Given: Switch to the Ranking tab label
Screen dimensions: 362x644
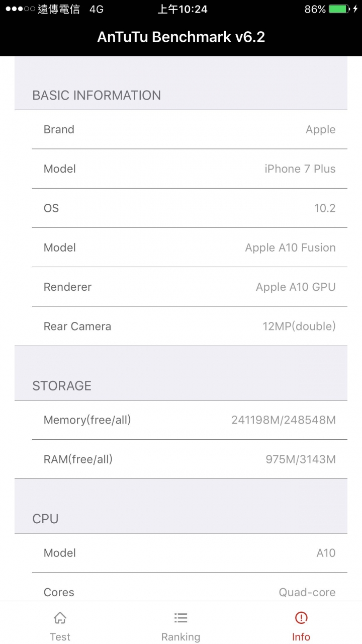Looking at the screenshot, I should pyautogui.click(x=180, y=637).
